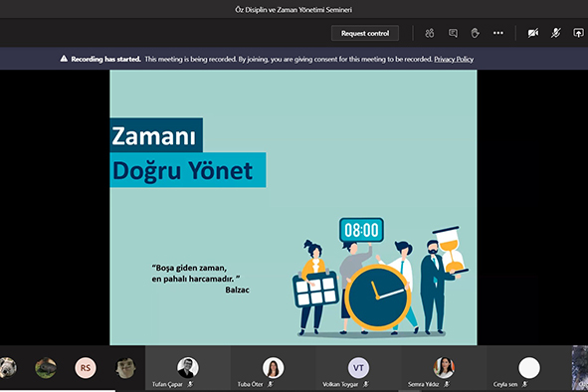Click the recording warning triangle icon
This screenshot has width=588, height=392.
pyautogui.click(x=64, y=59)
